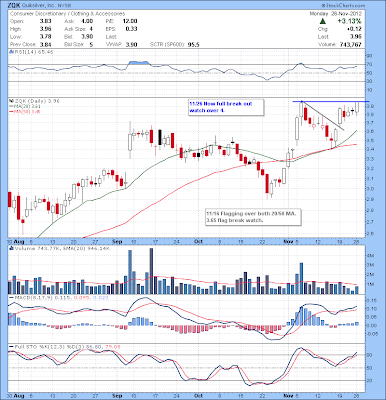Click the blue 11/26 full break out annotation

(x=226, y=107)
